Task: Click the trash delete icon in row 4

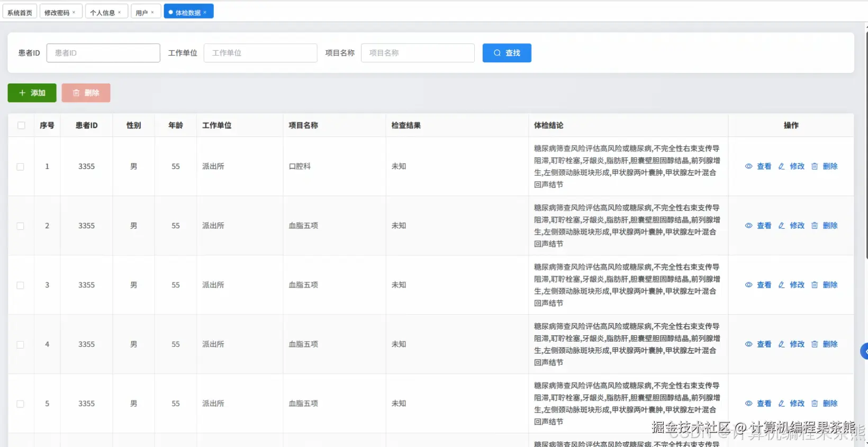Action: 815,344
